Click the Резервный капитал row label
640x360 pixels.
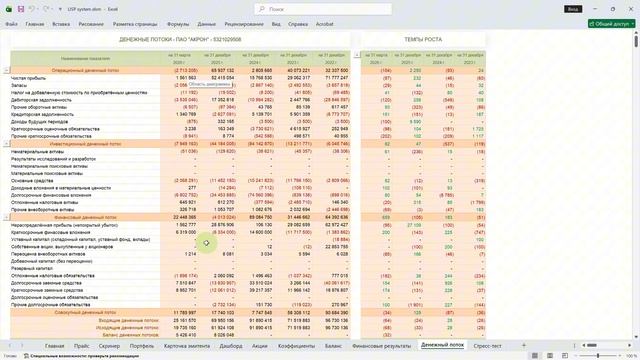coord(32,269)
